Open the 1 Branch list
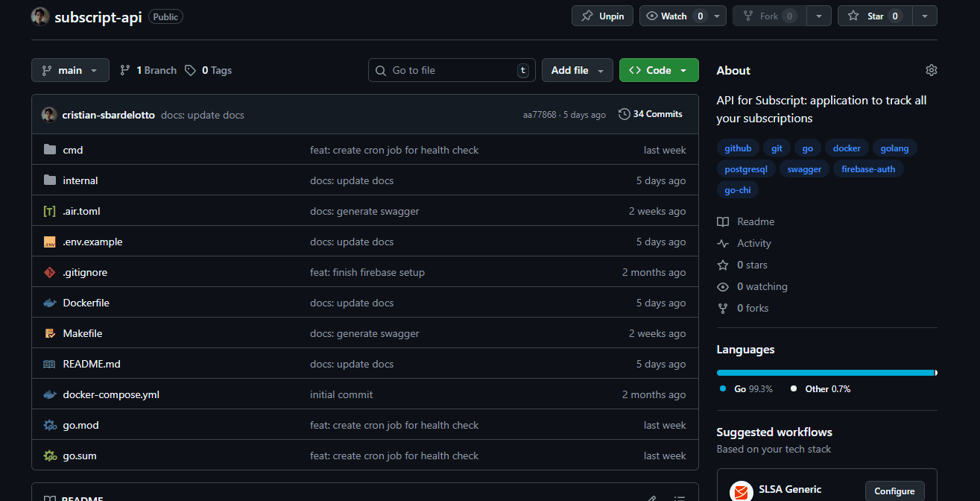The image size is (980, 501). (x=149, y=70)
